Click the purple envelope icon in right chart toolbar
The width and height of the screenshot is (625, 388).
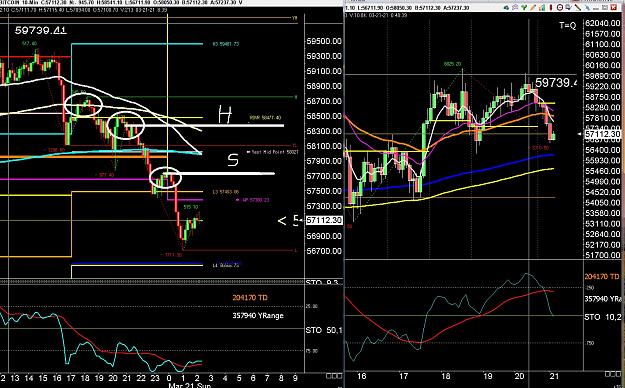(x=515, y=7)
